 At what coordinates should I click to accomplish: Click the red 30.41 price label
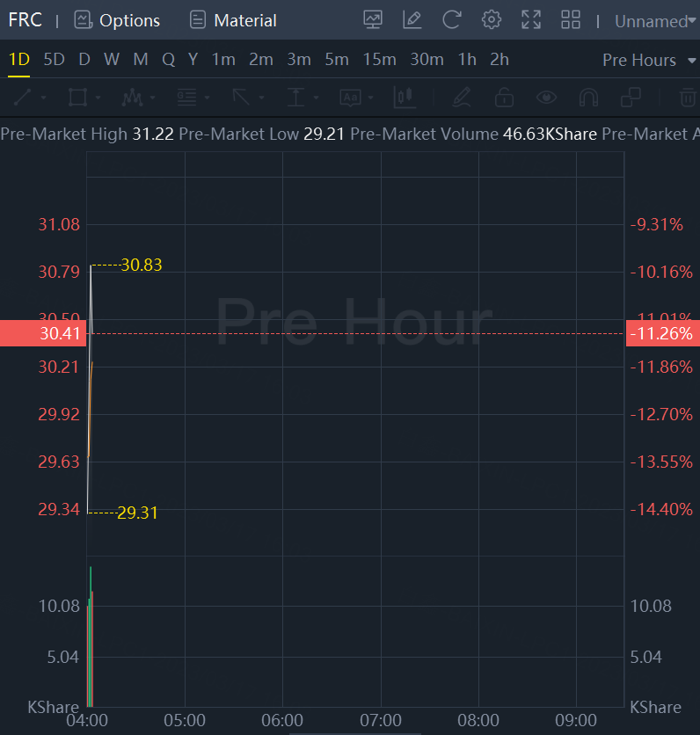[x=43, y=333]
